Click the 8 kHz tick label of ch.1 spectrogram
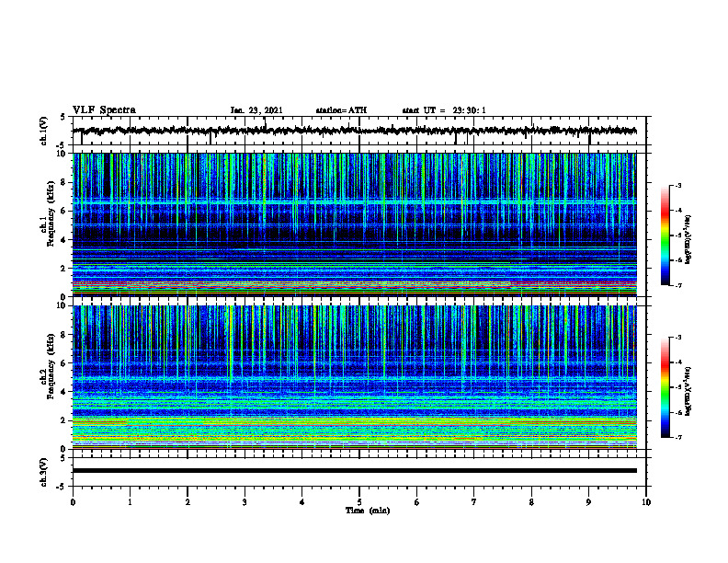This screenshot has width=728, height=563. point(64,182)
